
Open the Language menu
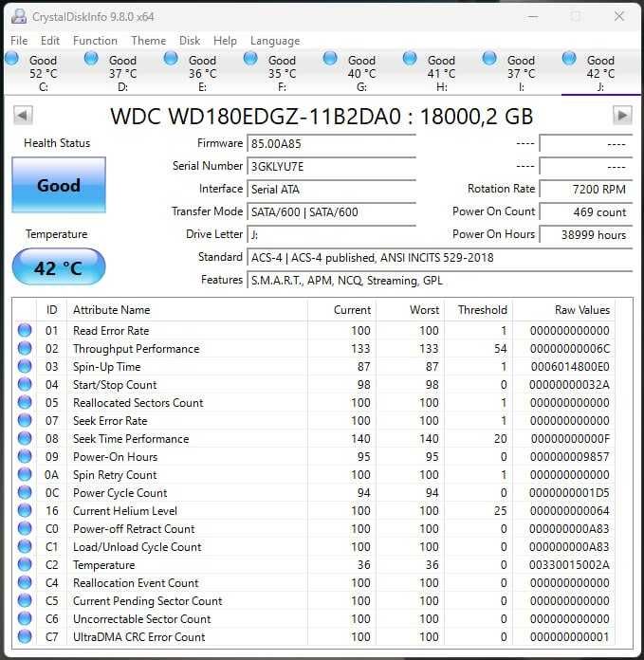click(275, 41)
